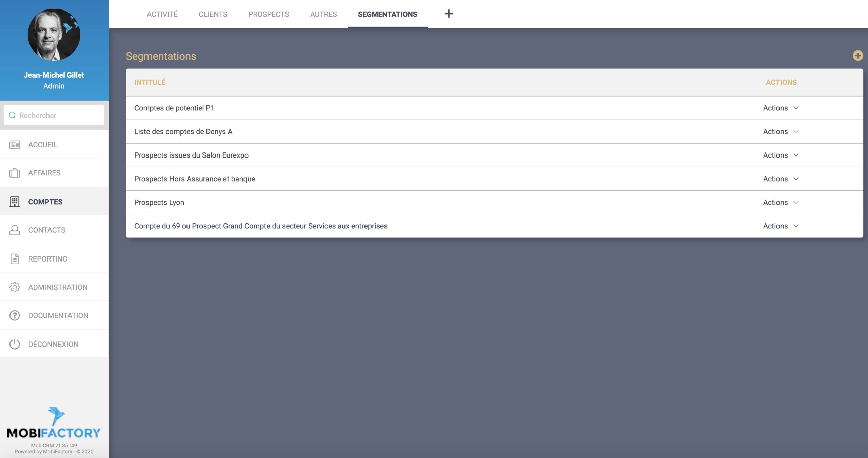Show Actions for Prospects Hors Assurance et banque
Viewport: 868px width, 458px height.
pos(781,179)
